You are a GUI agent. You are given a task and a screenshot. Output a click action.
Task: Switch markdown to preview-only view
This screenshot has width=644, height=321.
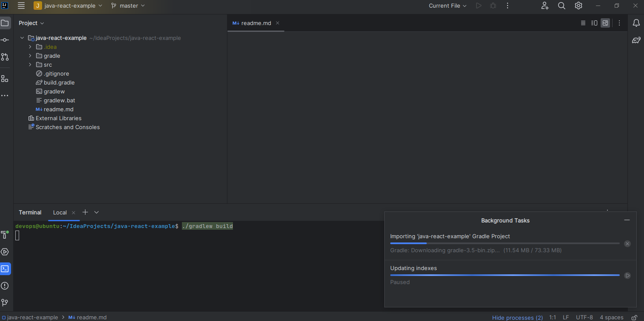point(605,23)
